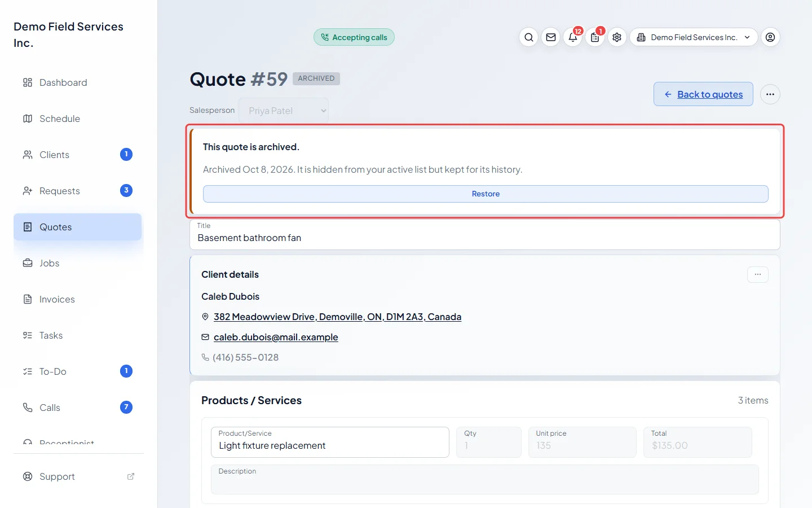Open the search icon in top bar
812x508 pixels.
528,37
